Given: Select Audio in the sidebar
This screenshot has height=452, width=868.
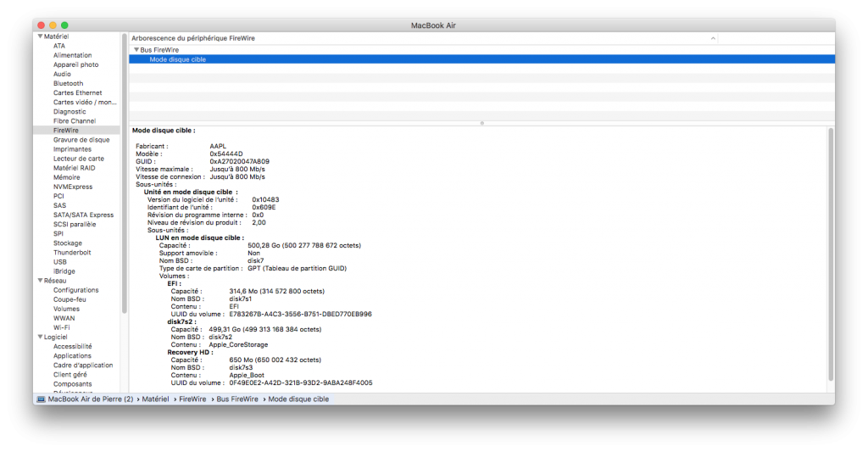Looking at the screenshot, I should pyautogui.click(x=62, y=75).
